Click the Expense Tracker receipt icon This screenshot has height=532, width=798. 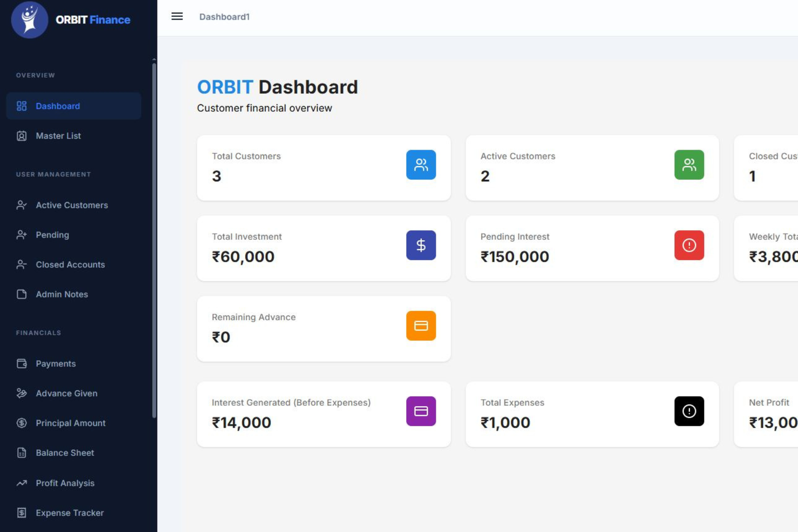coord(21,513)
